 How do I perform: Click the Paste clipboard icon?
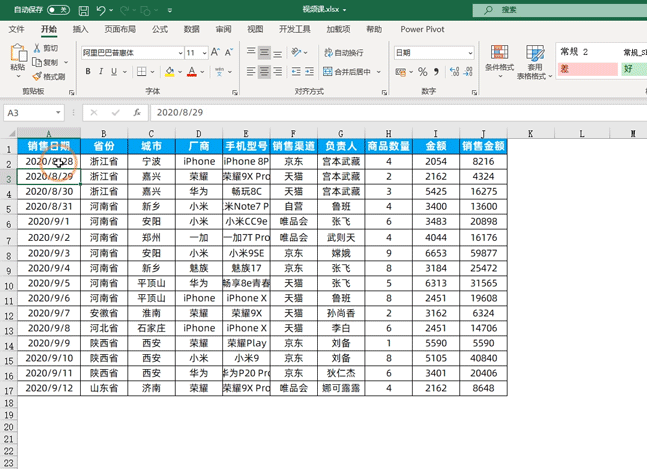(18, 53)
